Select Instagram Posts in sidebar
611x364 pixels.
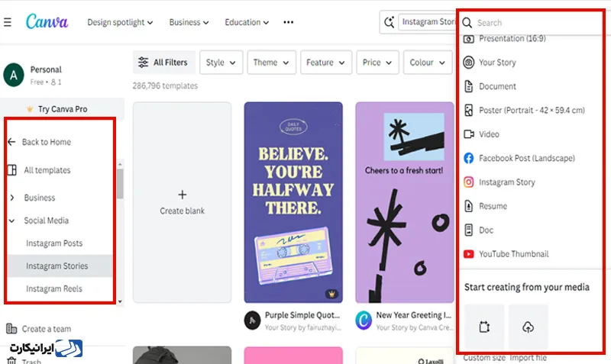tap(54, 243)
